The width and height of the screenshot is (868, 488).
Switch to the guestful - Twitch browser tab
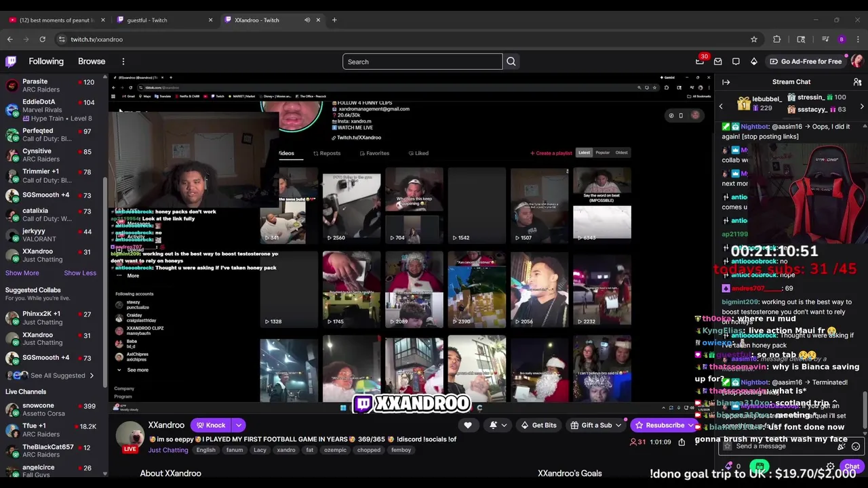pyautogui.click(x=166, y=20)
